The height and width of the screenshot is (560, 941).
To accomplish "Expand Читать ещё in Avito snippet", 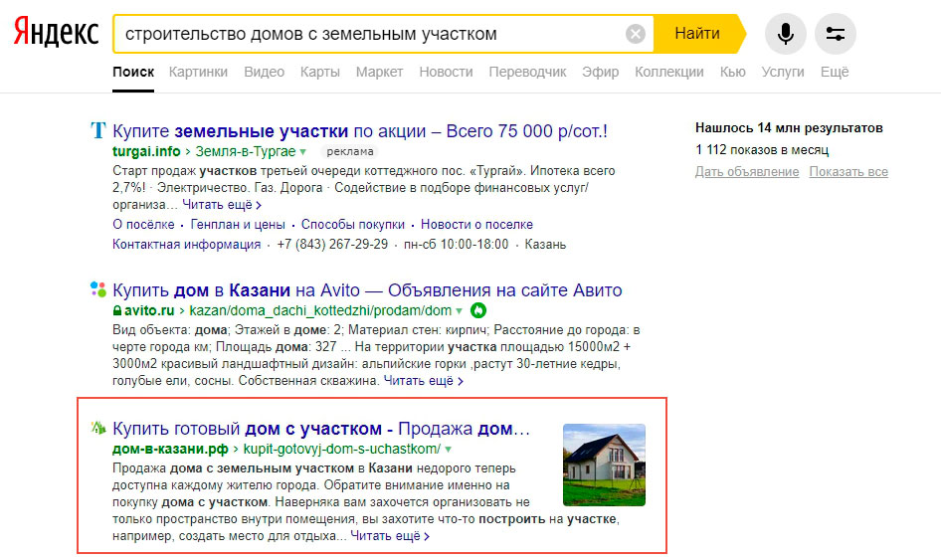I will pyautogui.click(x=423, y=381).
